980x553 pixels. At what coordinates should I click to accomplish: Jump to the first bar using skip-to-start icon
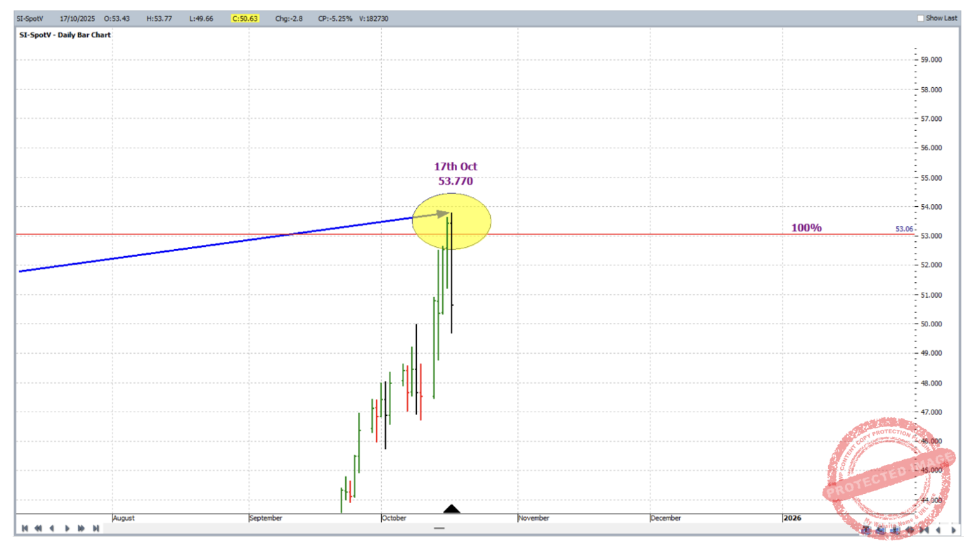25,528
